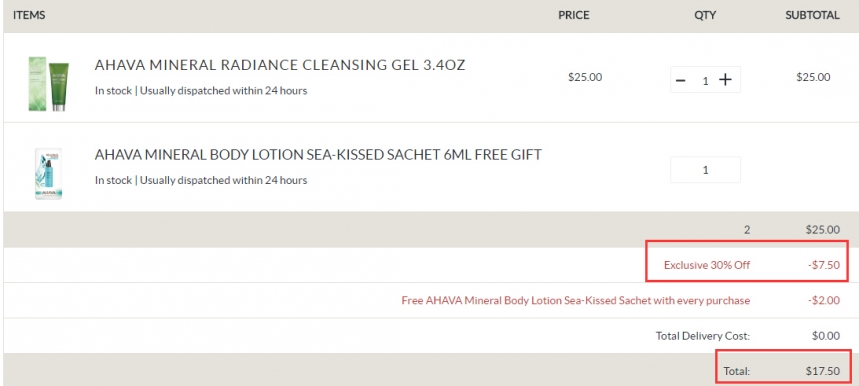Image resolution: width=859 pixels, height=386 pixels.
Task: Click the $0.00 delivery cost value
Action: [x=826, y=336]
